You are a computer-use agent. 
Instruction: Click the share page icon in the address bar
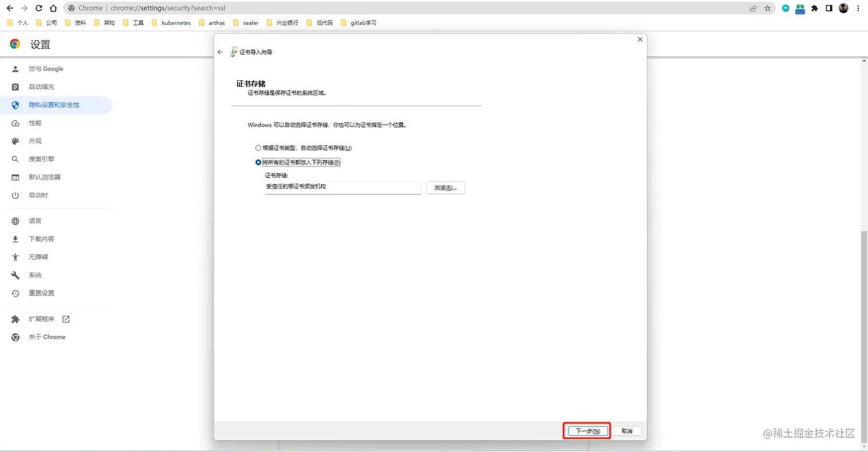point(753,8)
